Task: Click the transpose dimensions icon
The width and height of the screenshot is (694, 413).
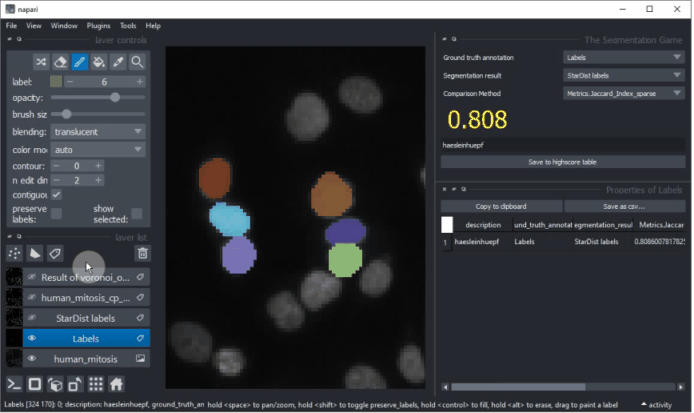Action: click(x=75, y=384)
